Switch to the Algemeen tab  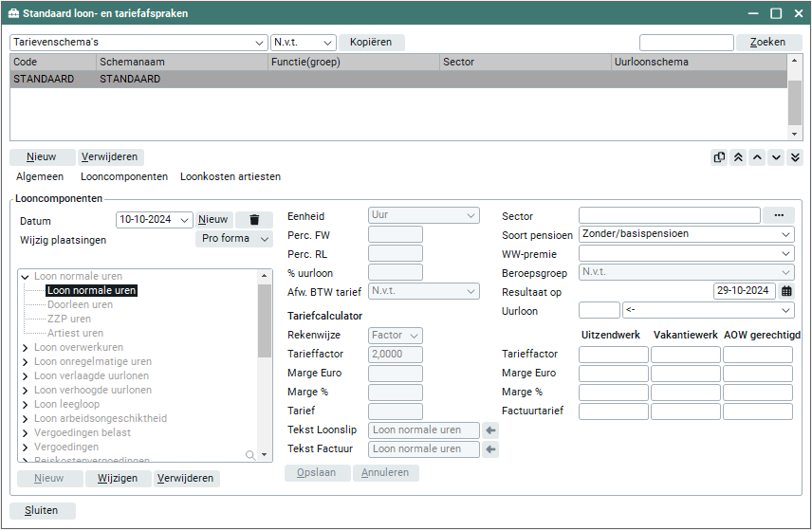(40, 176)
